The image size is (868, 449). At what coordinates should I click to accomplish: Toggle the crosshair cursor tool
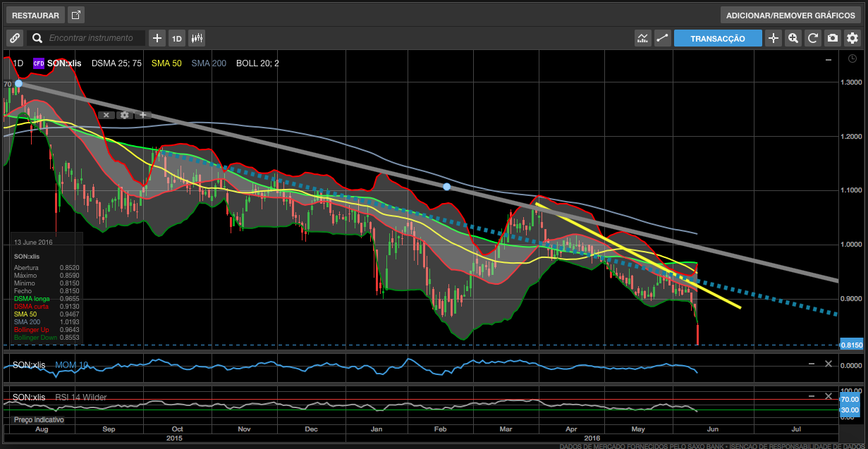774,38
